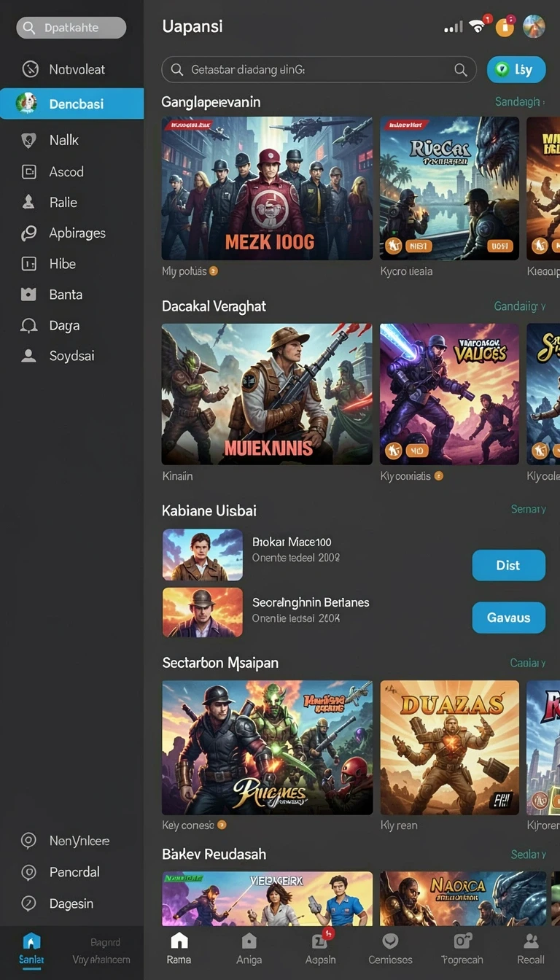Click the Notvoleat sidebar icon
560x980 pixels.
coord(30,69)
